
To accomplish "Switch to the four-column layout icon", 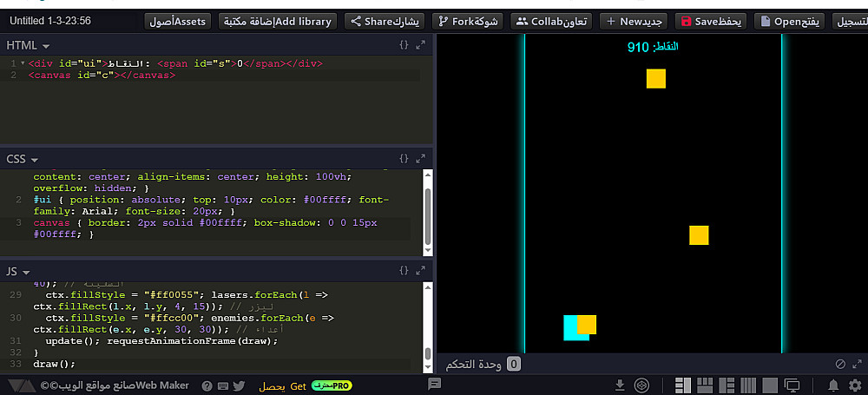I will (748, 385).
